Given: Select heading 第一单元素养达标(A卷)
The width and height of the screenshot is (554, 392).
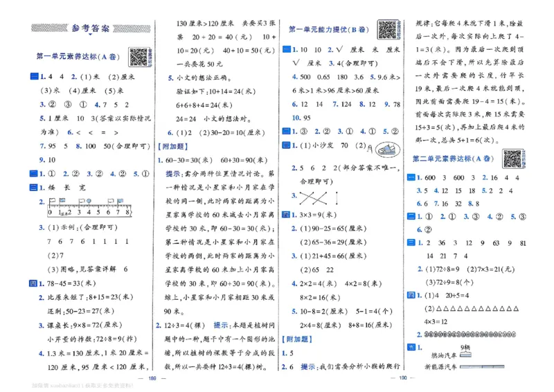Looking at the screenshot, I should [x=78, y=57].
